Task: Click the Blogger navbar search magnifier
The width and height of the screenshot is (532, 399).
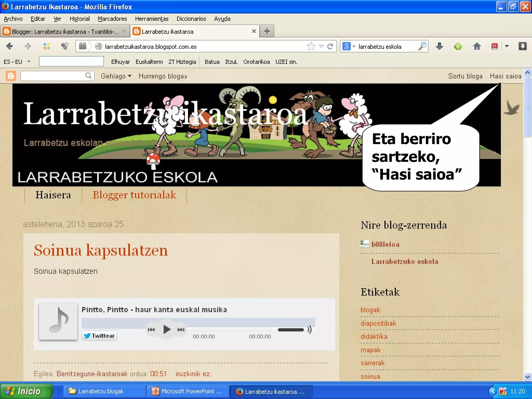Action: [x=88, y=76]
